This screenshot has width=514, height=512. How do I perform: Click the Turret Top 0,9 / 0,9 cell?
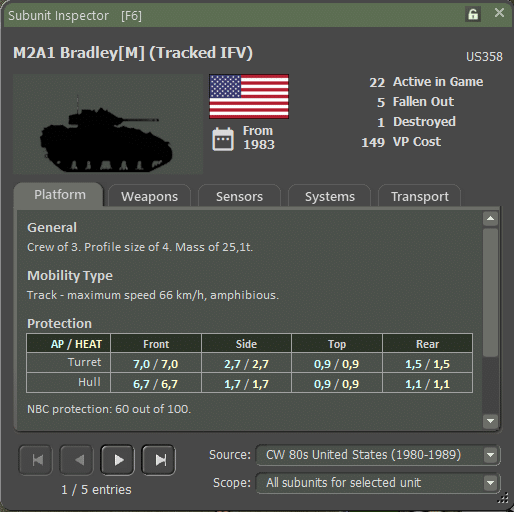point(337,364)
